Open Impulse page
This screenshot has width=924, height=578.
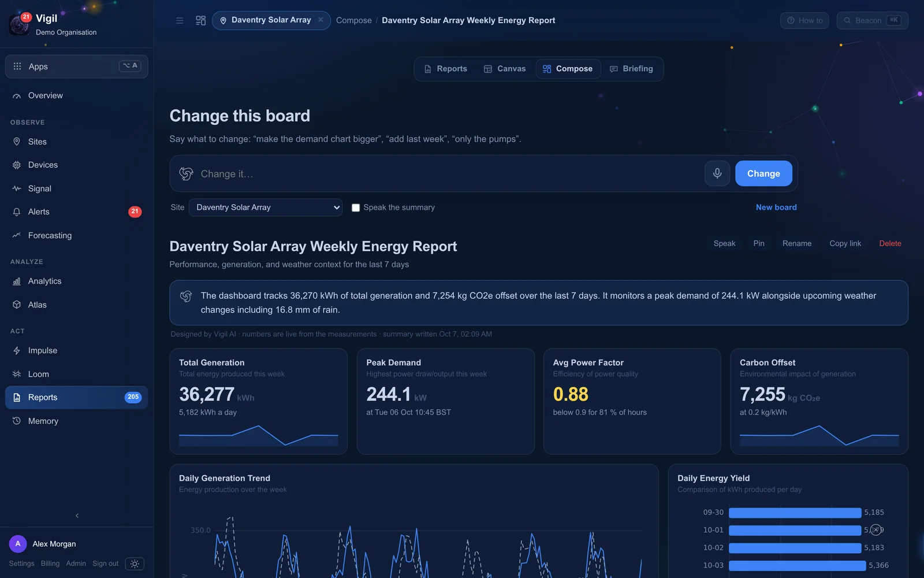[76, 350]
